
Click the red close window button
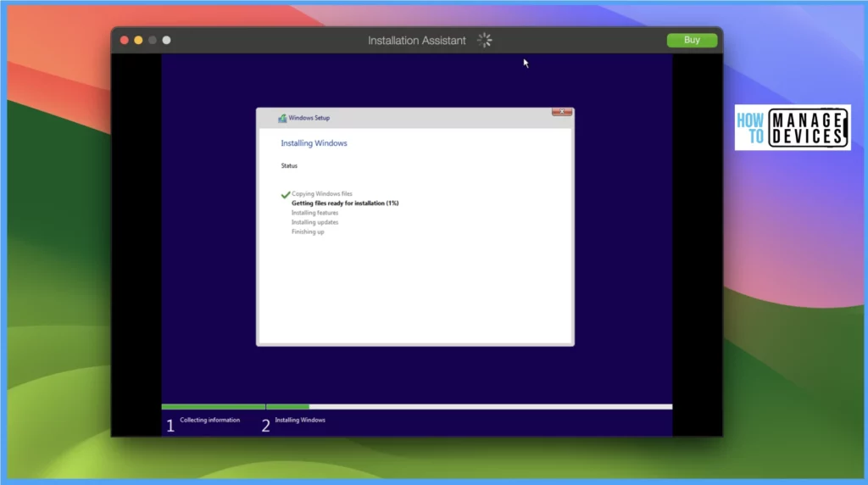(125, 40)
